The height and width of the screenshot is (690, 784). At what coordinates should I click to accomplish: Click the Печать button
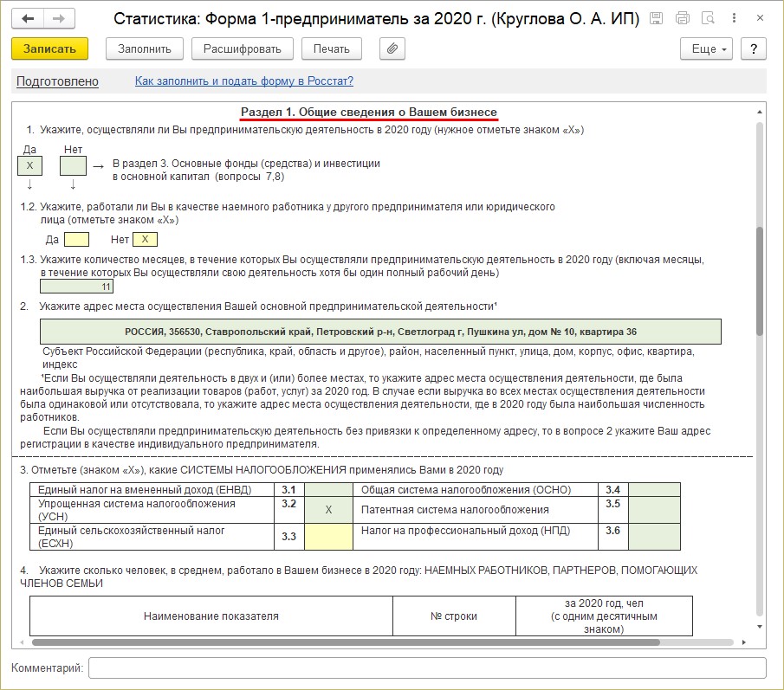(332, 48)
